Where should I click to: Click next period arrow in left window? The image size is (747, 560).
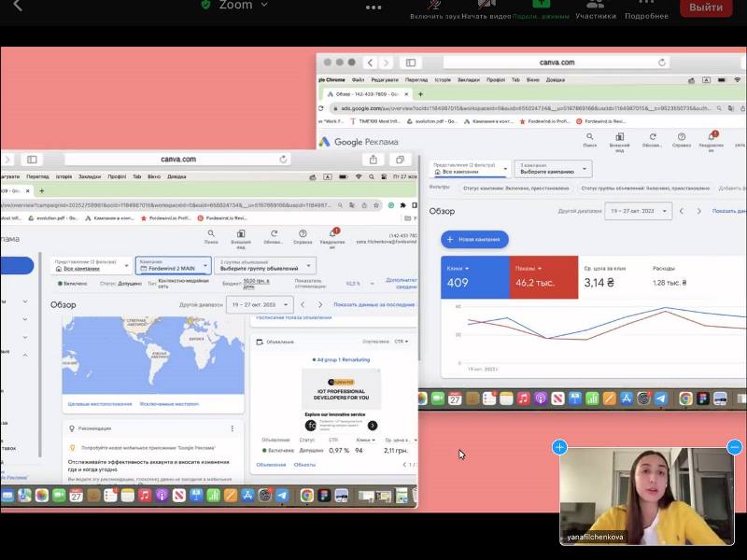[320, 304]
